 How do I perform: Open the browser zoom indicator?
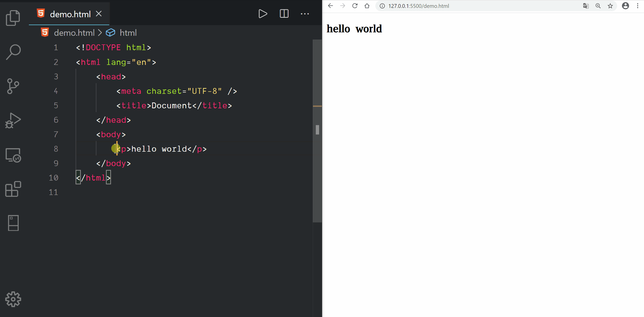coord(598,6)
